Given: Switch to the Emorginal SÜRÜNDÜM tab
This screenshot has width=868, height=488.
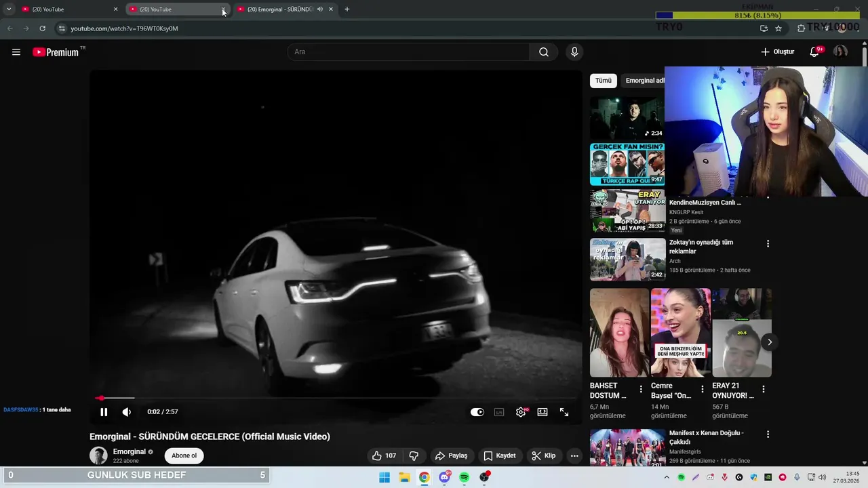Looking at the screenshot, I should click(x=279, y=9).
